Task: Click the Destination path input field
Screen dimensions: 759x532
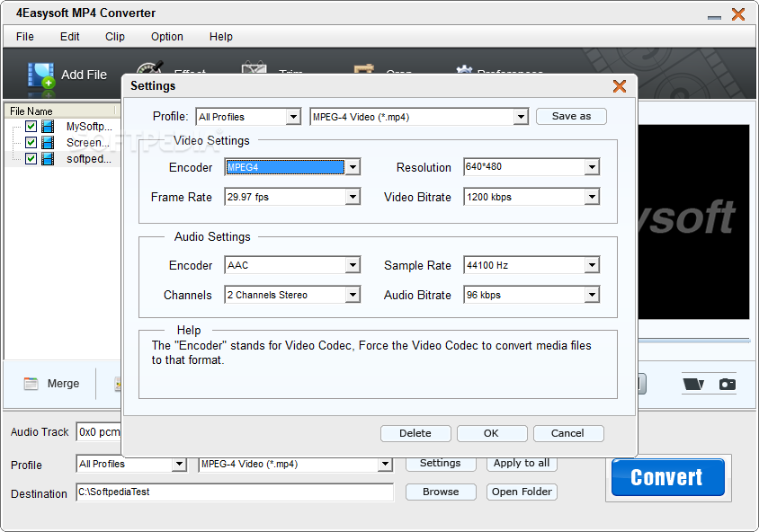Action: point(235,492)
